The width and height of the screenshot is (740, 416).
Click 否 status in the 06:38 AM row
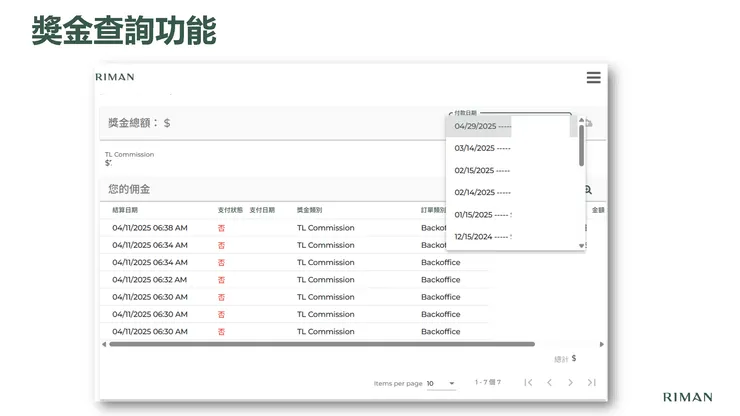[x=221, y=228]
